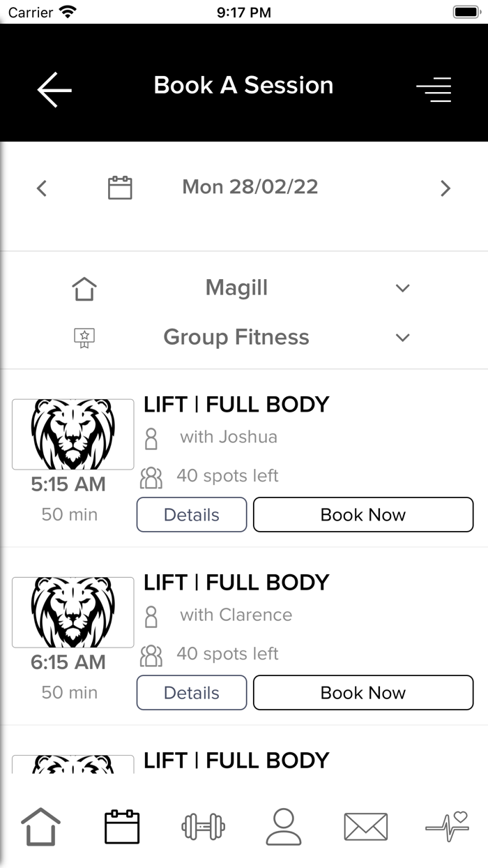The image size is (488, 868).
Task: Book Now for the Clarence session
Action: (x=363, y=693)
